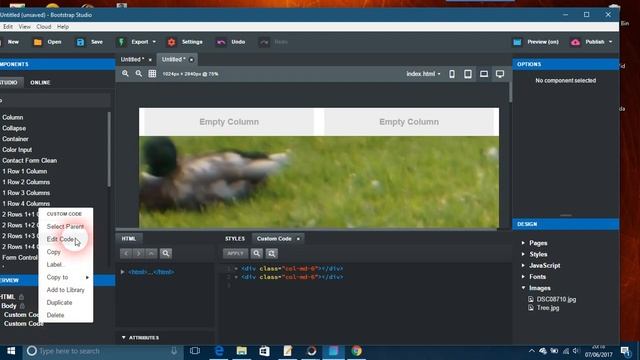Choose Copy from context menu

pos(65,252)
